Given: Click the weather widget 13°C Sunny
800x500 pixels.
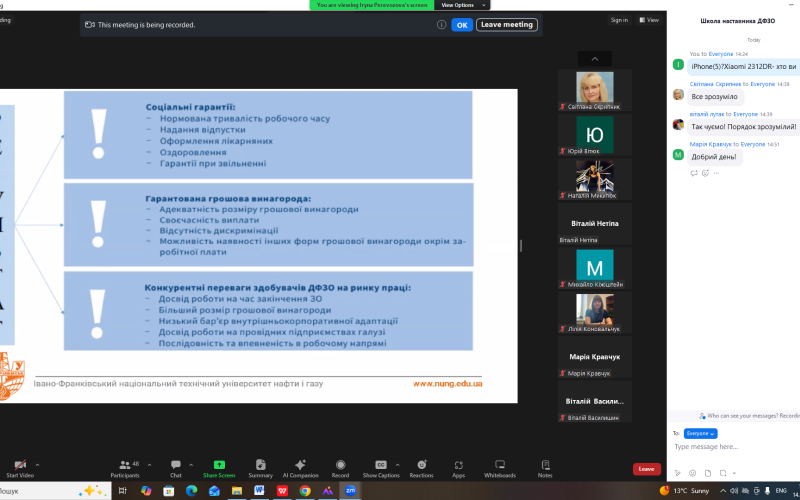Looking at the screenshot, I should tap(684, 491).
